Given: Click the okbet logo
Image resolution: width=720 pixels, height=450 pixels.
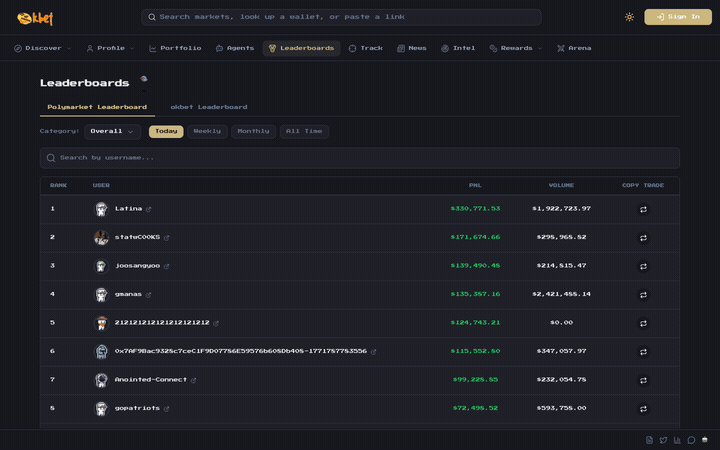Looking at the screenshot, I should click(x=35, y=18).
